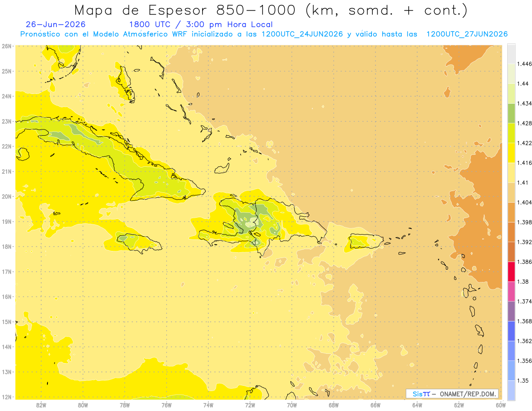Viewport: 532px width, 411px height.
Task: Click the latitude label 26N
Action: (7, 46)
